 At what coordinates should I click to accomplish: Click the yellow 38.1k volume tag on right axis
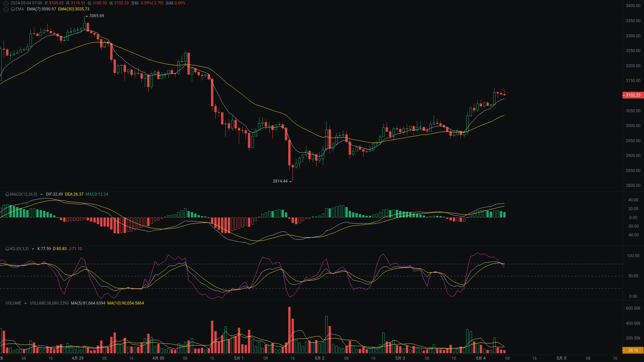[x=633, y=351]
